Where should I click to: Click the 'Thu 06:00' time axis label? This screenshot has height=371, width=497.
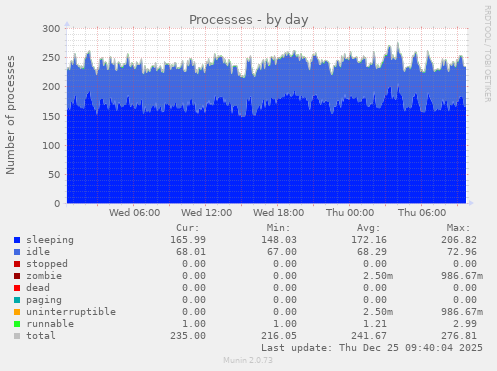tap(422, 213)
